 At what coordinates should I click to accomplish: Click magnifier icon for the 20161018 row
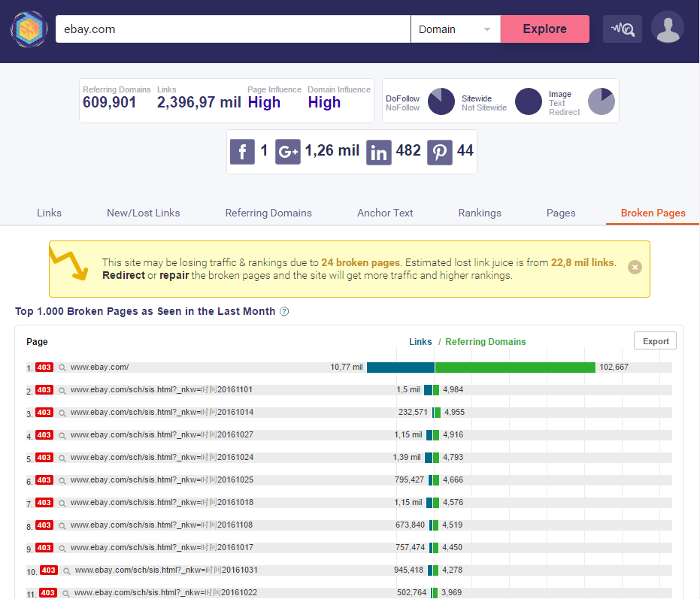[62, 504]
